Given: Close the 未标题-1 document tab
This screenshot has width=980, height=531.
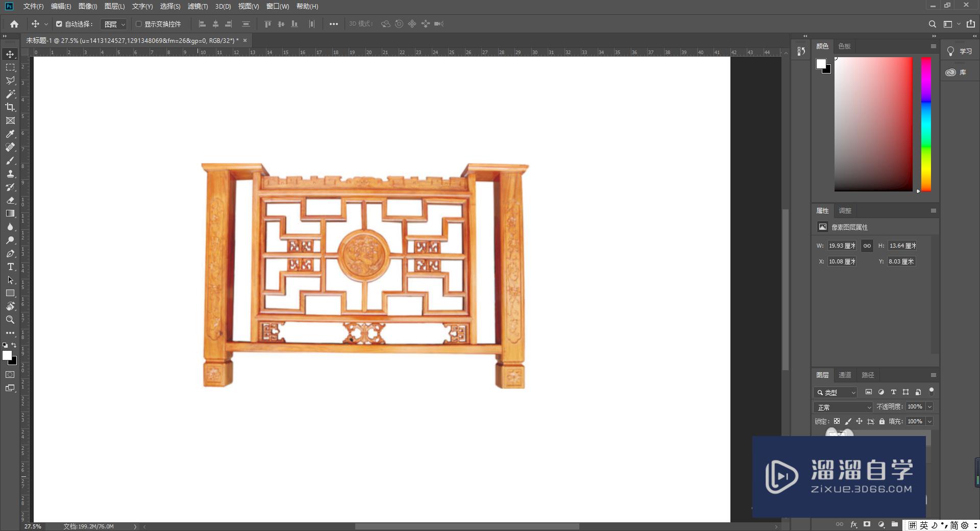Looking at the screenshot, I should (245, 40).
